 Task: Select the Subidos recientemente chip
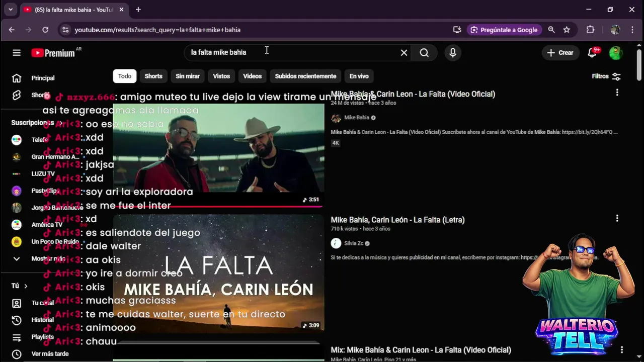[x=305, y=76]
